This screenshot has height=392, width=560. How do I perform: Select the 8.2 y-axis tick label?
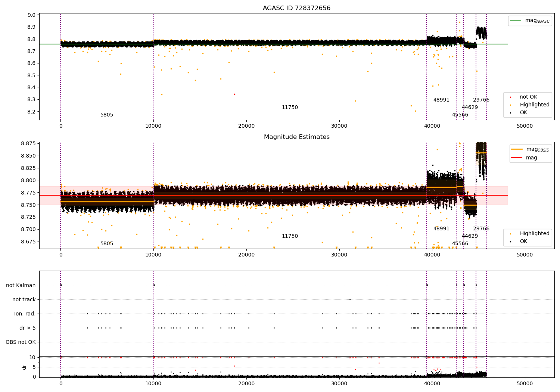point(32,112)
